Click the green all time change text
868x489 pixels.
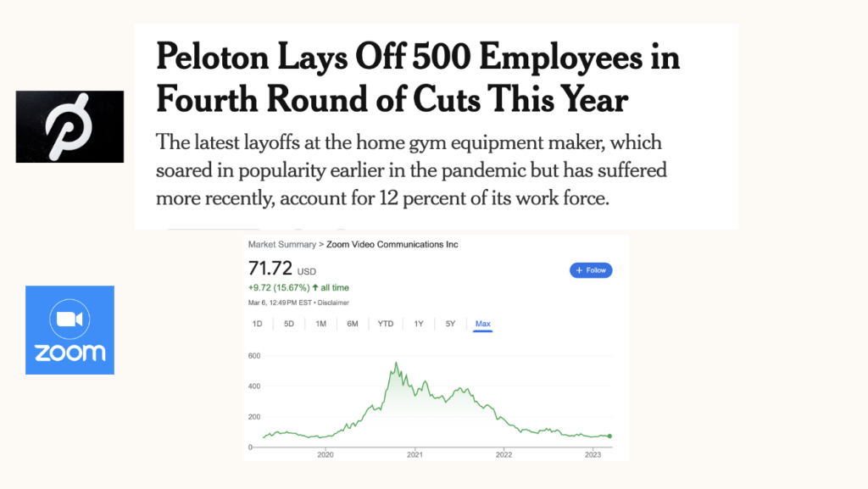pyautogui.click(x=298, y=287)
